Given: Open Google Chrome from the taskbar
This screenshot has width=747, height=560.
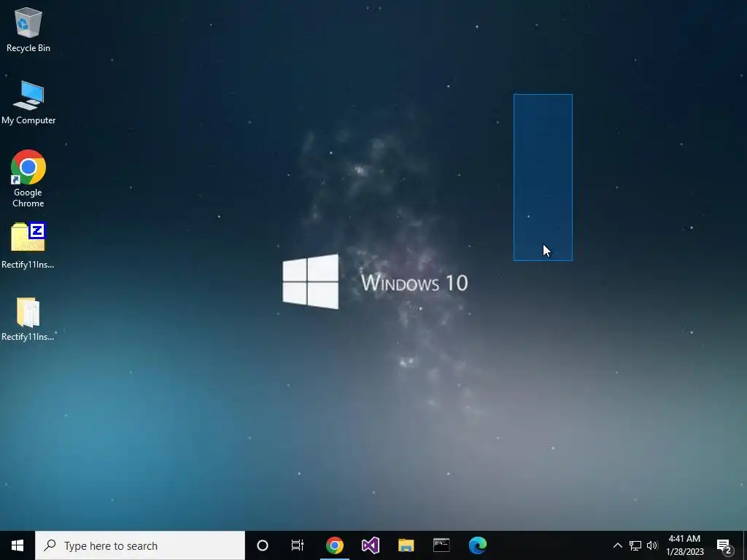Looking at the screenshot, I should 334,545.
